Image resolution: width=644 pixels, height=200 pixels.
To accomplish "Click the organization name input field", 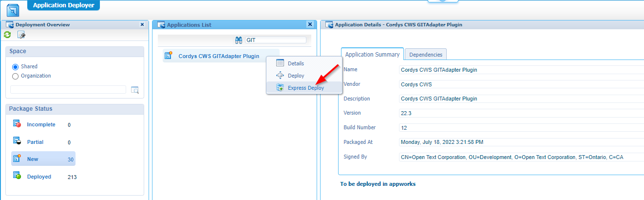I will pyautogui.click(x=68, y=89).
